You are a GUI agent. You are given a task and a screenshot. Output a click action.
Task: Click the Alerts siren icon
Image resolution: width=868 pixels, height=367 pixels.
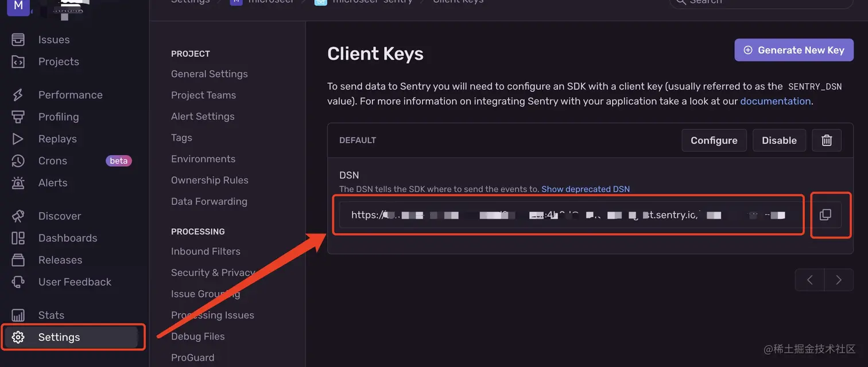[x=18, y=182]
